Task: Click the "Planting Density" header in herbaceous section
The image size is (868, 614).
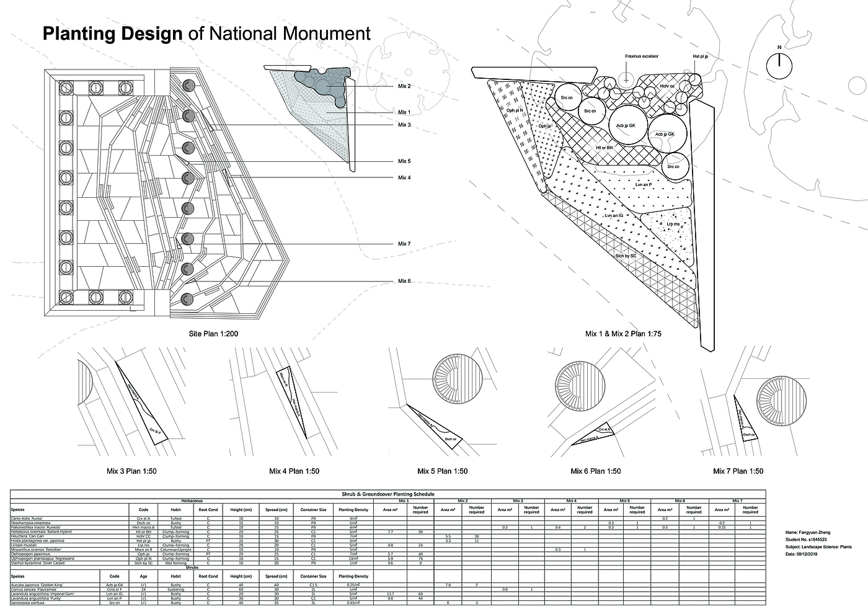Action: click(x=353, y=510)
